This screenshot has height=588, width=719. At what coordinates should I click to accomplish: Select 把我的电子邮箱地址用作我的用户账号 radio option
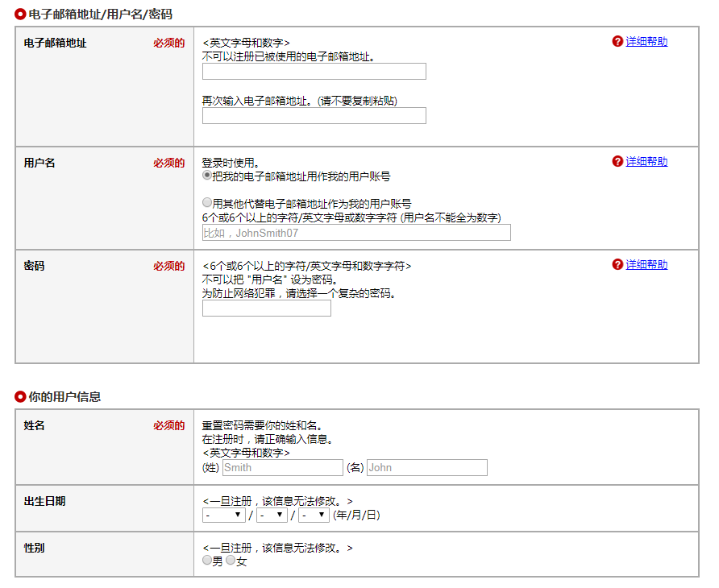click(x=207, y=176)
